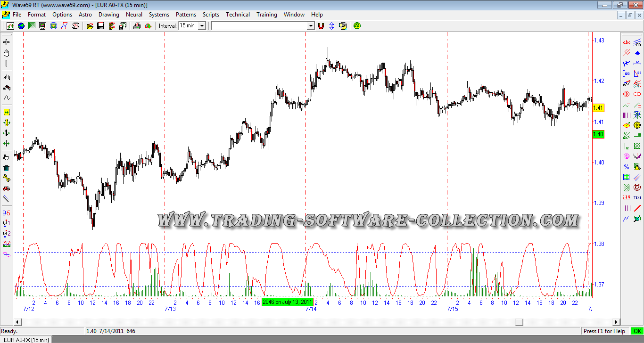
Task: Activate the hand pan tool
Action: (6, 53)
